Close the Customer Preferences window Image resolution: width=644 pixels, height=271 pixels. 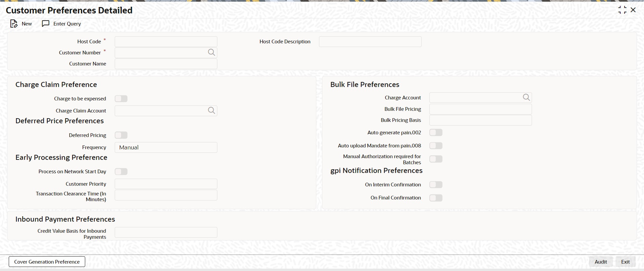[633, 10]
